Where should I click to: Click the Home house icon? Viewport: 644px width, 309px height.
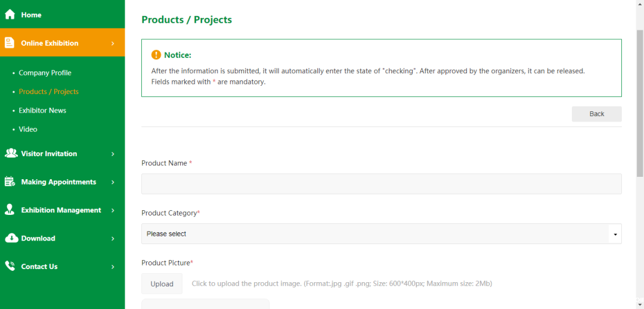[10, 14]
